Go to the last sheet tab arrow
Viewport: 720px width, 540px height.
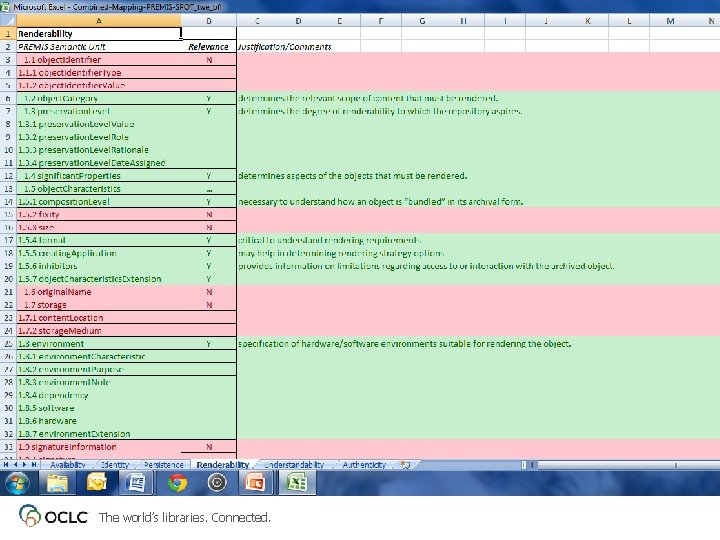click(x=34, y=465)
